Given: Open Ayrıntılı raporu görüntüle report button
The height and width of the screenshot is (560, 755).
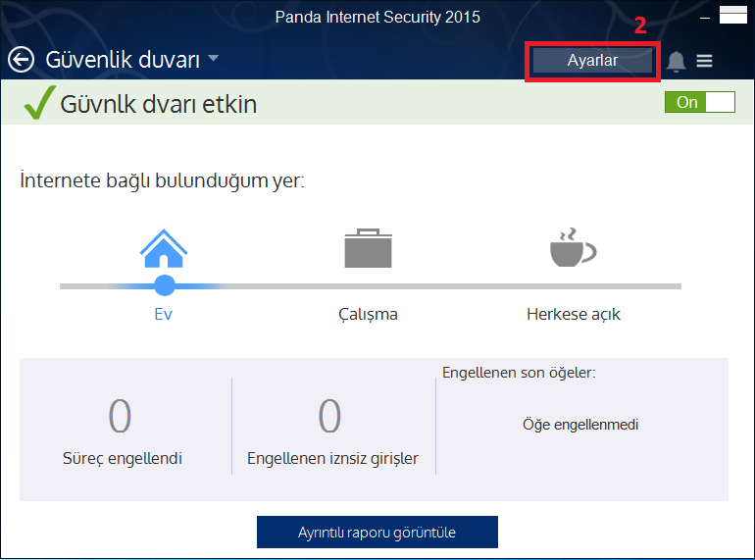Looking at the screenshot, I should coord(377,533).
